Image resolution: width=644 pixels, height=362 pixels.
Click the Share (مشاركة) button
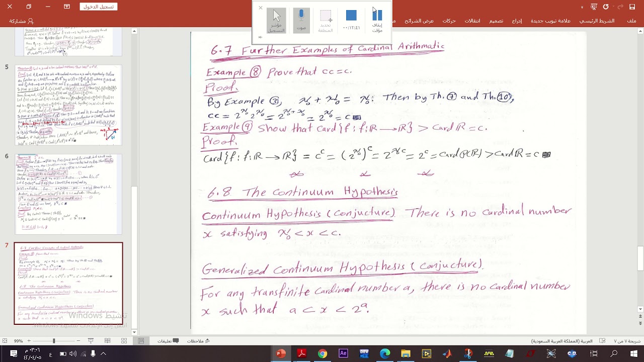[x=21, y=21]
